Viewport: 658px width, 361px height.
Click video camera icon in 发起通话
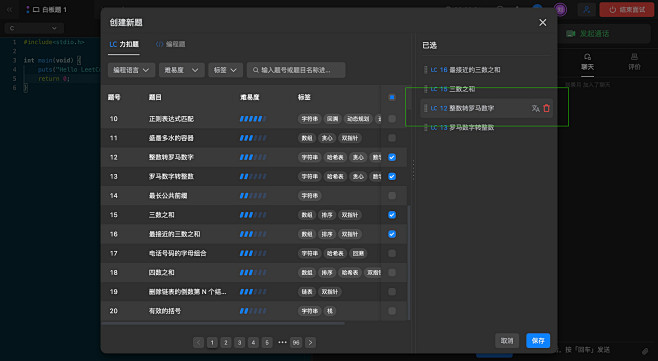pos(570,34)
